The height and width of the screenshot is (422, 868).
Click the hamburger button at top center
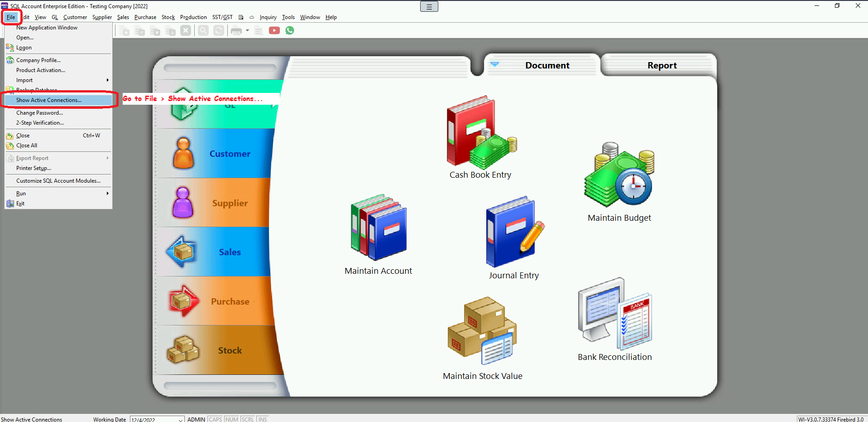click(x=429, y=6)
